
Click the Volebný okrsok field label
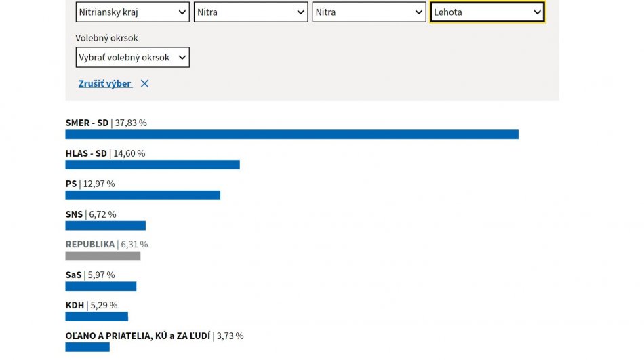coord(106,39)
